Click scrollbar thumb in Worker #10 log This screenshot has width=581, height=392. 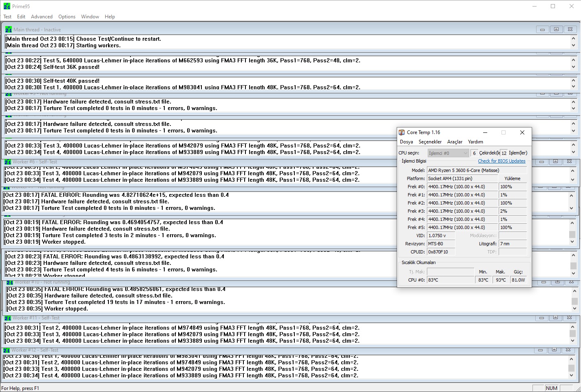click(574, 301)
